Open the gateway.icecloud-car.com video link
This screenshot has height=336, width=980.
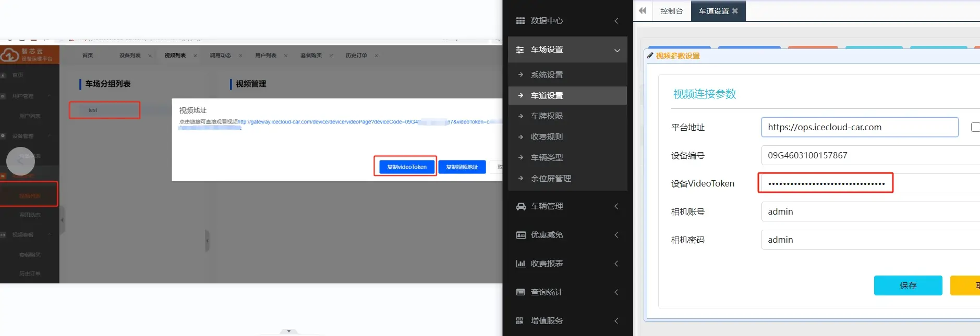[369, 122]
